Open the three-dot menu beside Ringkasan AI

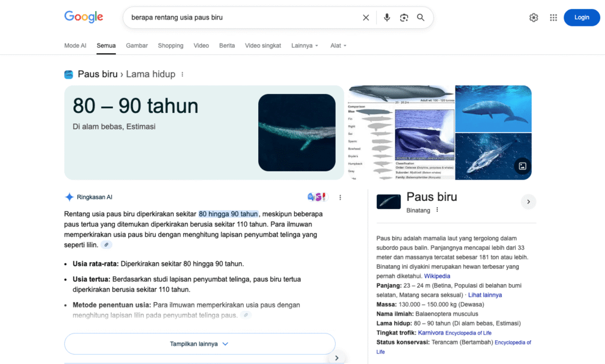tap(340, 197)
